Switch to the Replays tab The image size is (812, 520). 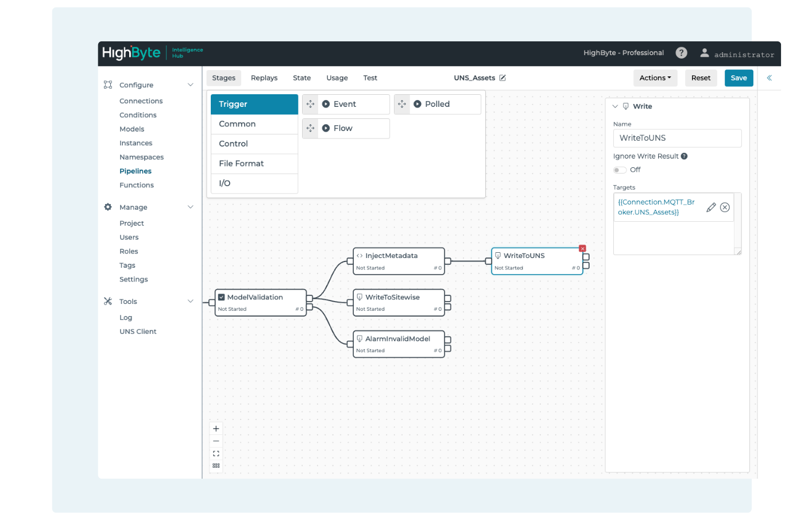point(264,78)
